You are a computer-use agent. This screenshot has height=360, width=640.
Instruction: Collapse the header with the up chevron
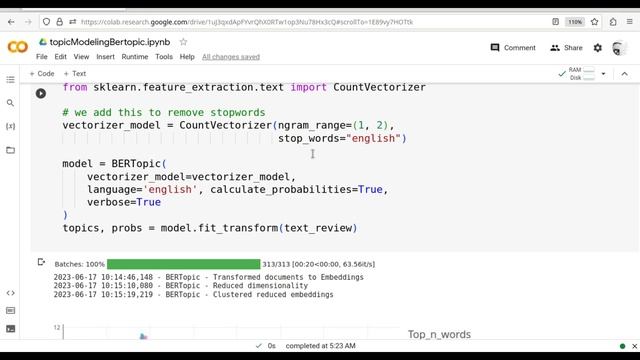pos(624,74)
